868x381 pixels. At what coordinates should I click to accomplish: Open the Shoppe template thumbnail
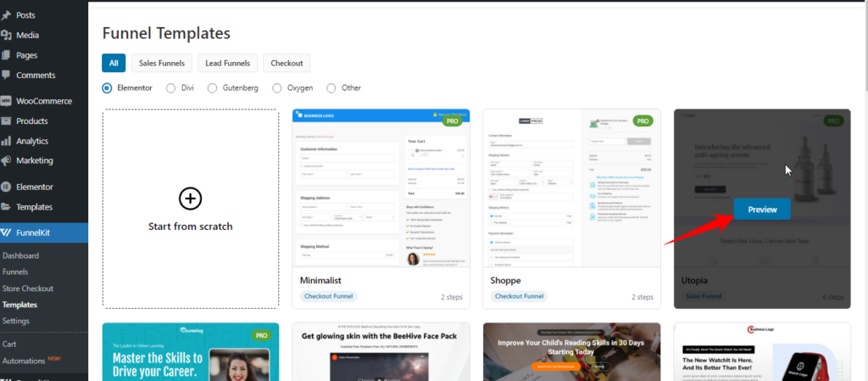(x=572, y=188)
